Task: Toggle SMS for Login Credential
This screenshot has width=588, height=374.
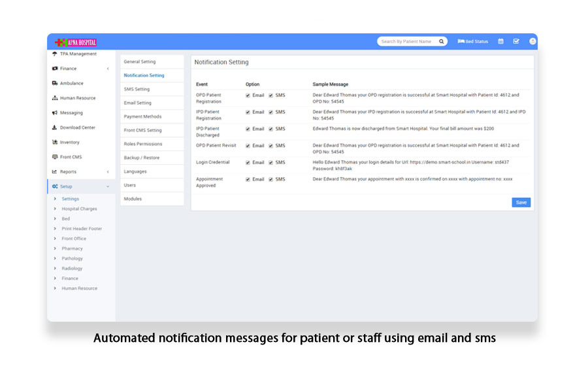Action: 270,163
